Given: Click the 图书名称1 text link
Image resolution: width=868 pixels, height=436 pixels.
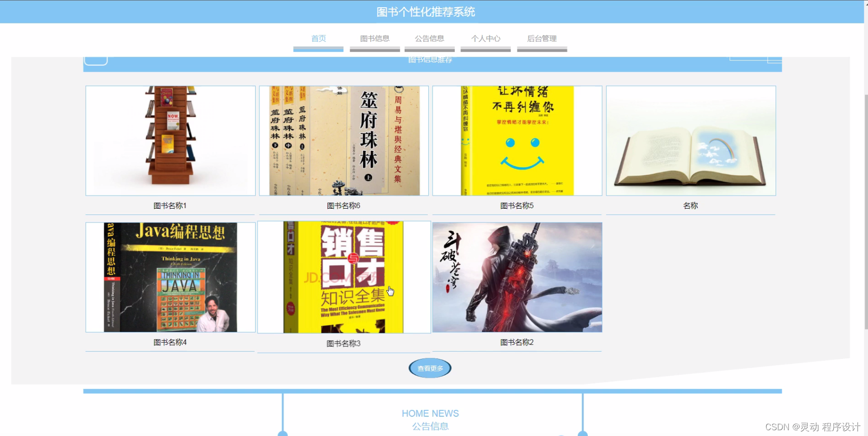Looking at the screenshot, I should click(x=170, y=205).
